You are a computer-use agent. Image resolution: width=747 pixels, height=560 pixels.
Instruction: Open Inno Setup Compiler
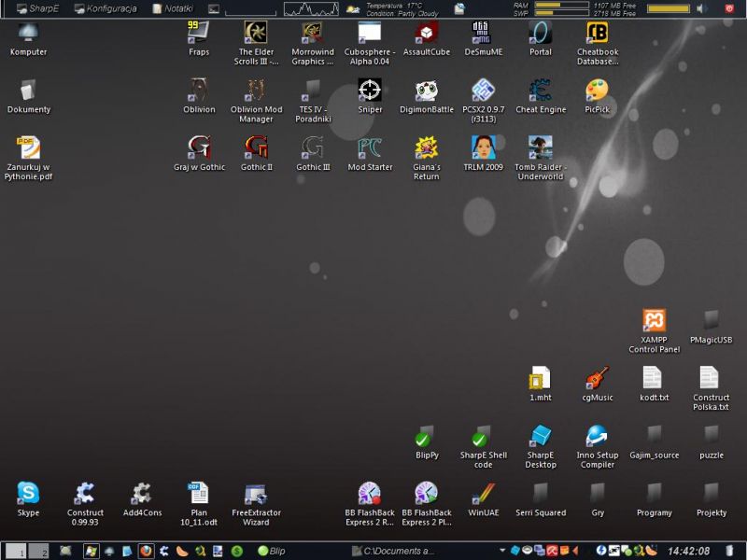tap(597, 446)
